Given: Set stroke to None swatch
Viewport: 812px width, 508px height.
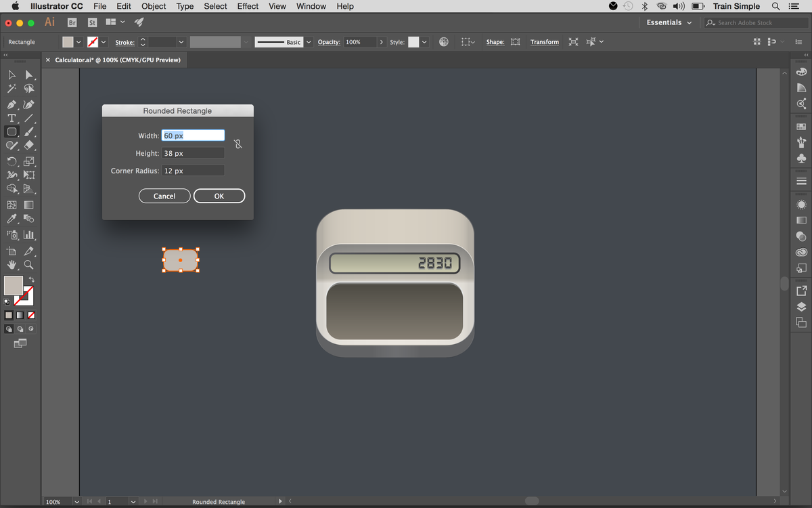Looking at the screenshot, I should pos(31,315).
